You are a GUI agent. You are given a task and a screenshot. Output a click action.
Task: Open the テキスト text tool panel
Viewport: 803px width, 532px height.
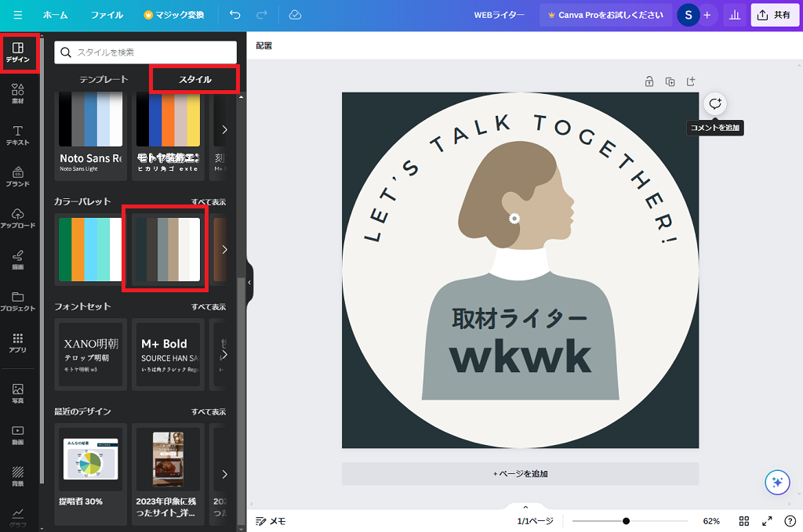coord(18,135)
